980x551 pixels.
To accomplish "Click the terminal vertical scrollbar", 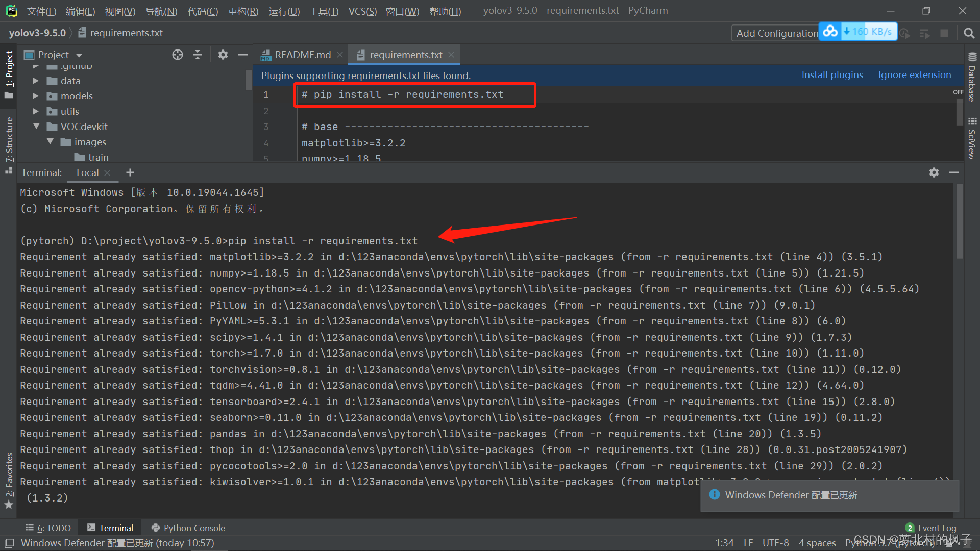I will [x=960, y=221].
